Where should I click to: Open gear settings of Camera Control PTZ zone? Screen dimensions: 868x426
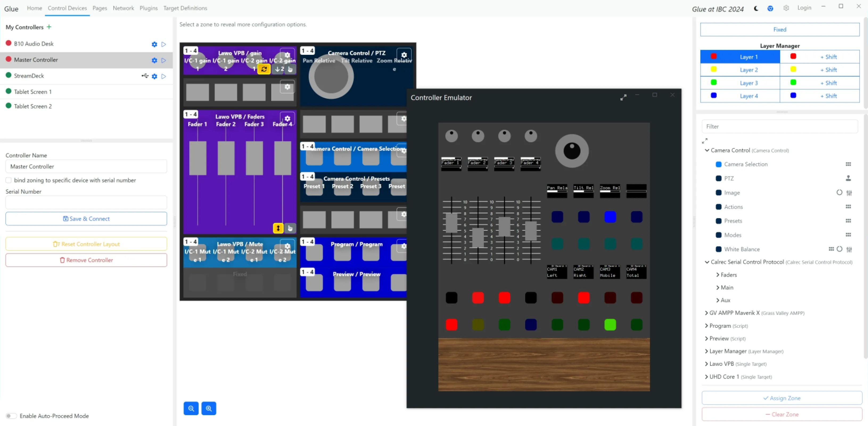point(404,55)
